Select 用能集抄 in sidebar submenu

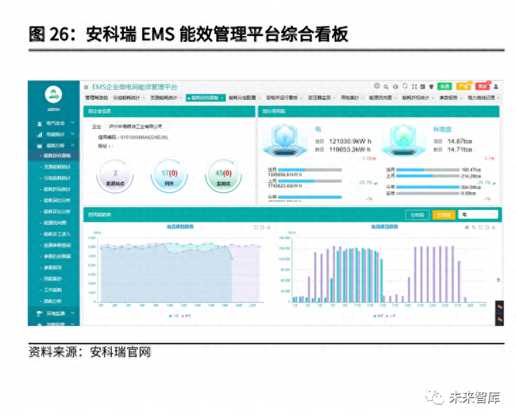[52, 279]
